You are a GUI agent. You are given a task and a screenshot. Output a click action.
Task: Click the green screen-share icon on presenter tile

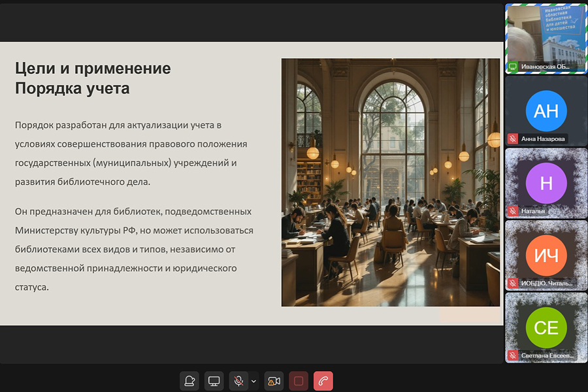(x=513, y=67)
